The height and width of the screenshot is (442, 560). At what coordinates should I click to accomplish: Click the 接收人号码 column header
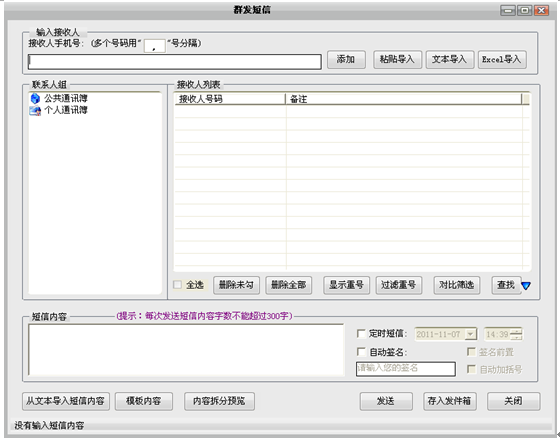(230, 99)
